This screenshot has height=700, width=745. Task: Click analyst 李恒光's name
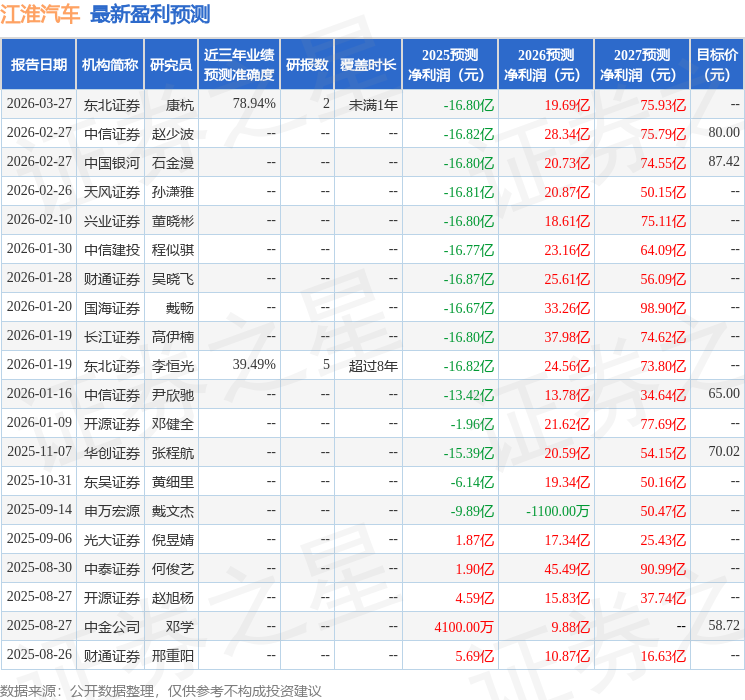tap(173, 365)
